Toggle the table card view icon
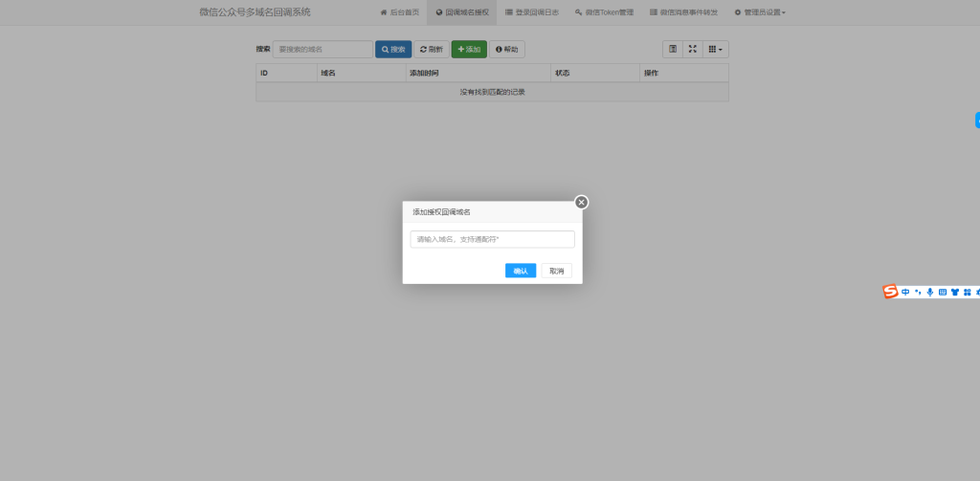Screen dimensions: 980x481 coord(673,49)
